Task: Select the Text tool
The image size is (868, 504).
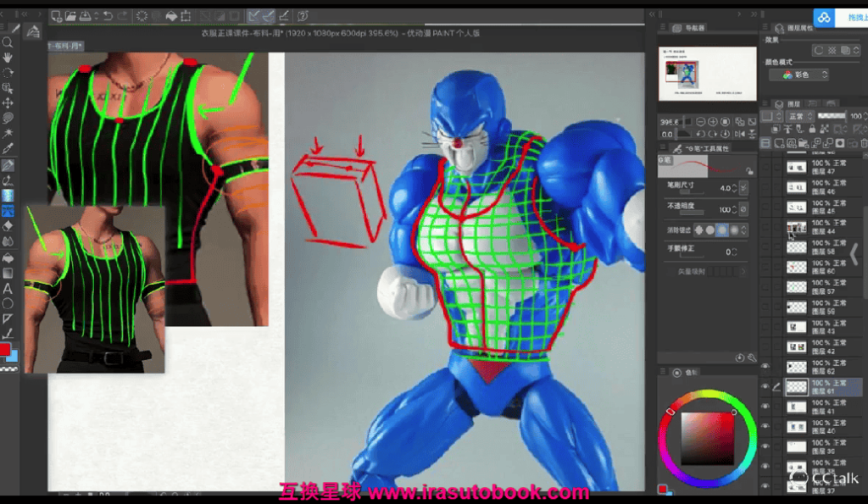Action: pyautogui.click(x=8, y=288)
